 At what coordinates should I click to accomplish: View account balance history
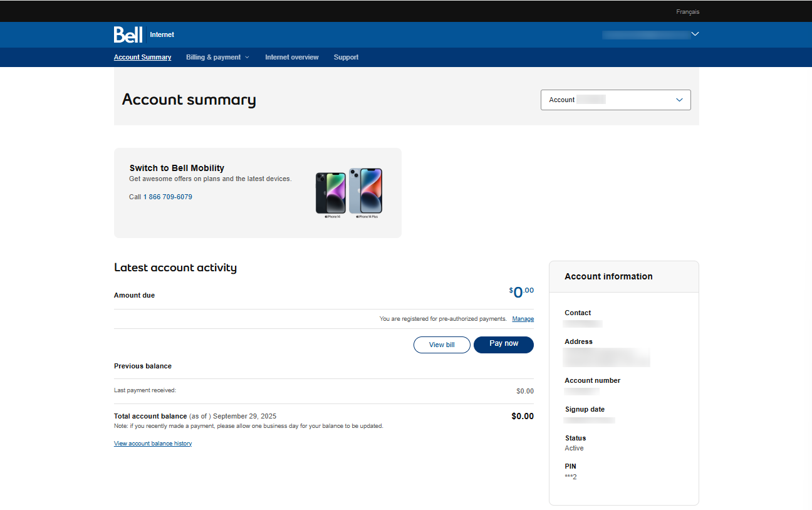(x=153, y=444)
